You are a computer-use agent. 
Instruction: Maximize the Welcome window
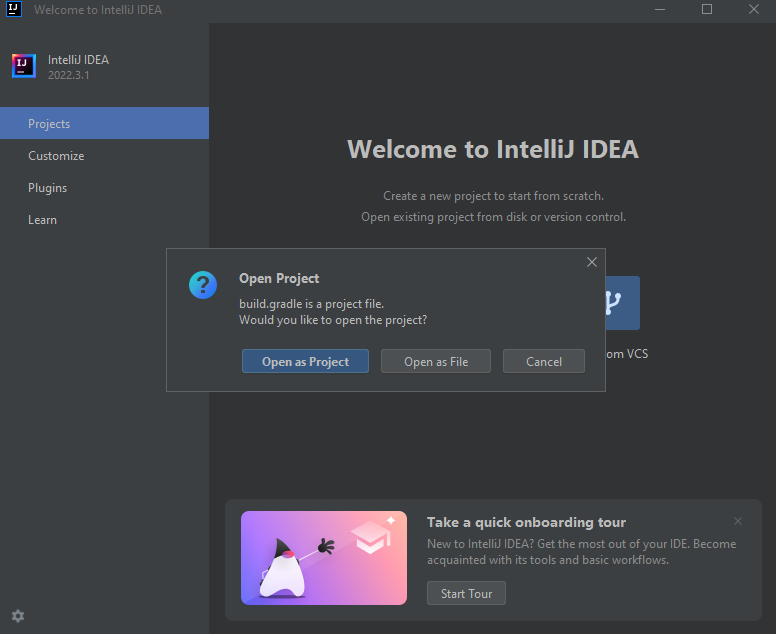(707, 9)
